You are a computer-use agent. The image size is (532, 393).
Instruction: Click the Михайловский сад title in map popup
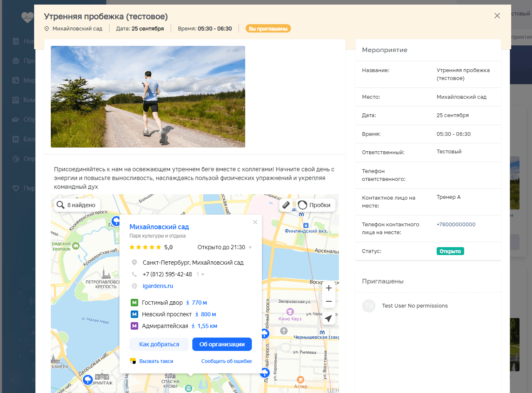pos(159,227)
